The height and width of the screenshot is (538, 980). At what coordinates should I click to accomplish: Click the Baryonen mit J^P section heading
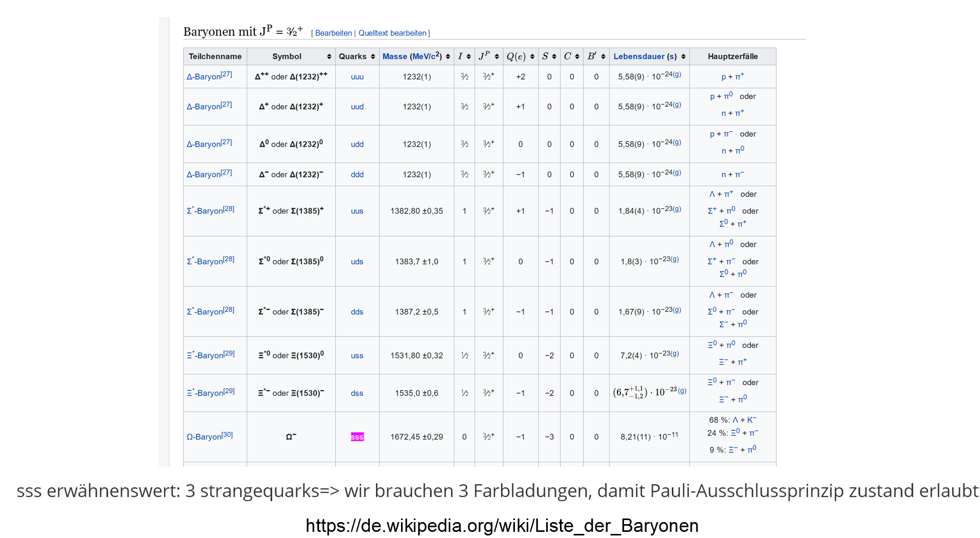pyautogui.click(x=243, y=31)
